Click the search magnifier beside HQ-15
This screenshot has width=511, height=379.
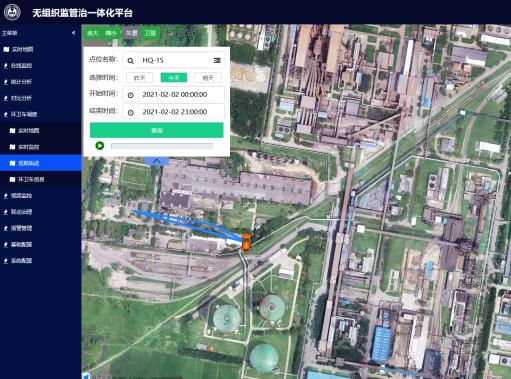pyautogui.click(x=131, y=61)
